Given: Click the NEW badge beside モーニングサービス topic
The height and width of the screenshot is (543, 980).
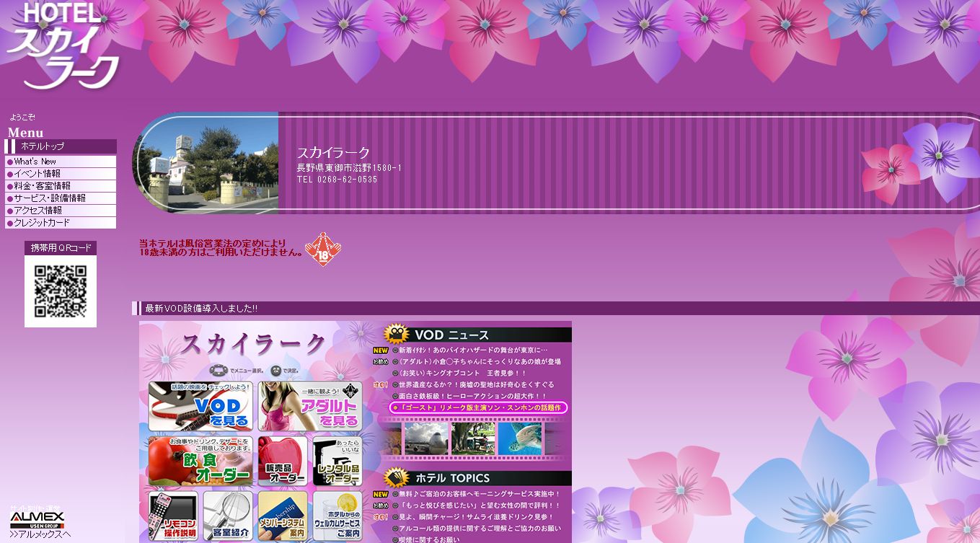Looking at the screenshot, I should [x=381, y=495].
